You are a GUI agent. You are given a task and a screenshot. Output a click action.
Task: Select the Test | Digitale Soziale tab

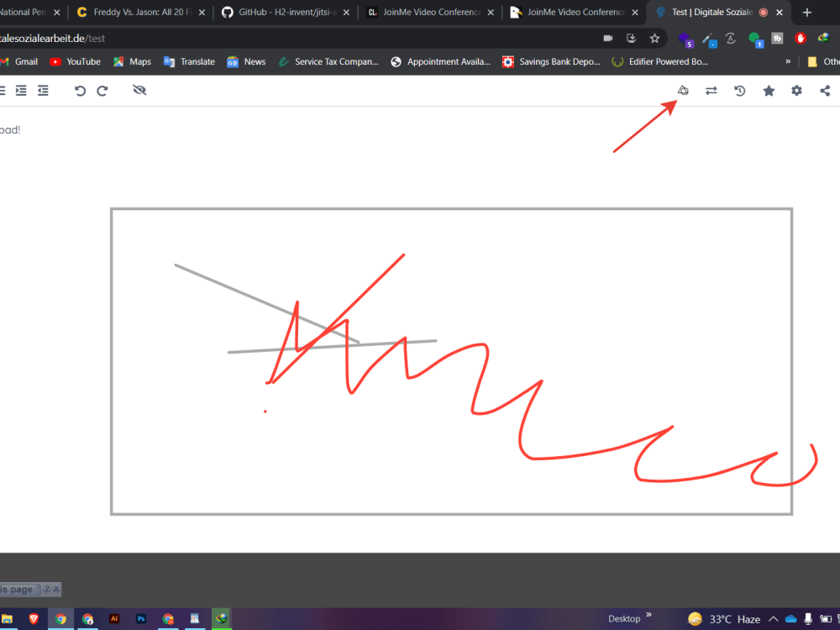712,12
